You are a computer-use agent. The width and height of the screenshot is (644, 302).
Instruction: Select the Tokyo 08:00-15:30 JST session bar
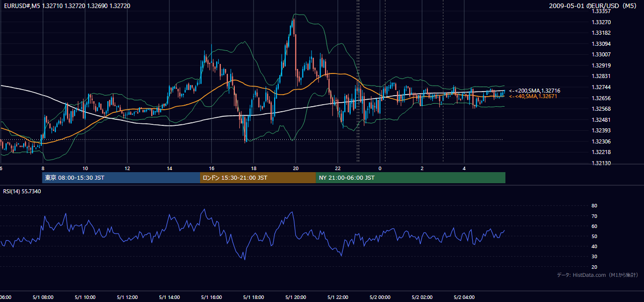point(121,178)
